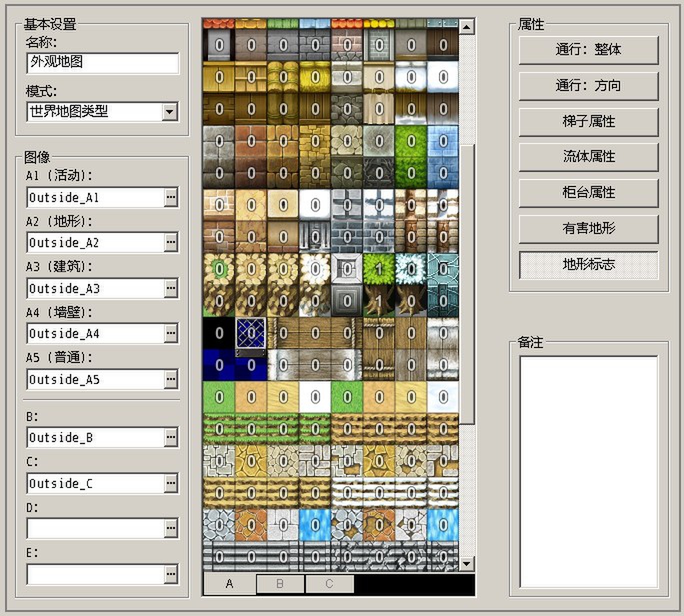The width and height of the screenshot is (684, 616).
Task: Click the empty D image field
Action: tap(95, 528)
